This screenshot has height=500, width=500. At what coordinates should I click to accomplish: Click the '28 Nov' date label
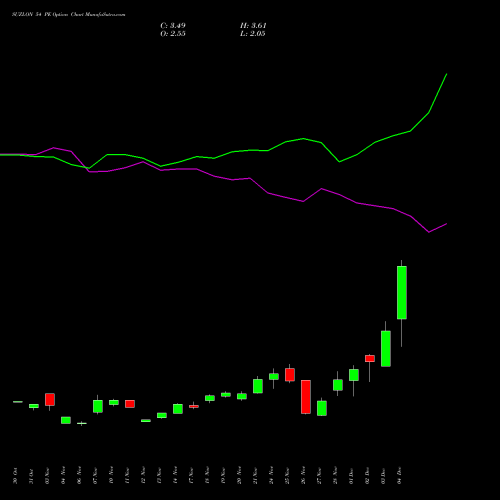(335, 476)
